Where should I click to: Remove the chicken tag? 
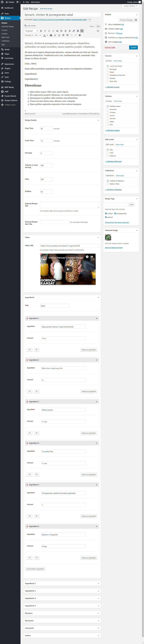pos(106,214)
